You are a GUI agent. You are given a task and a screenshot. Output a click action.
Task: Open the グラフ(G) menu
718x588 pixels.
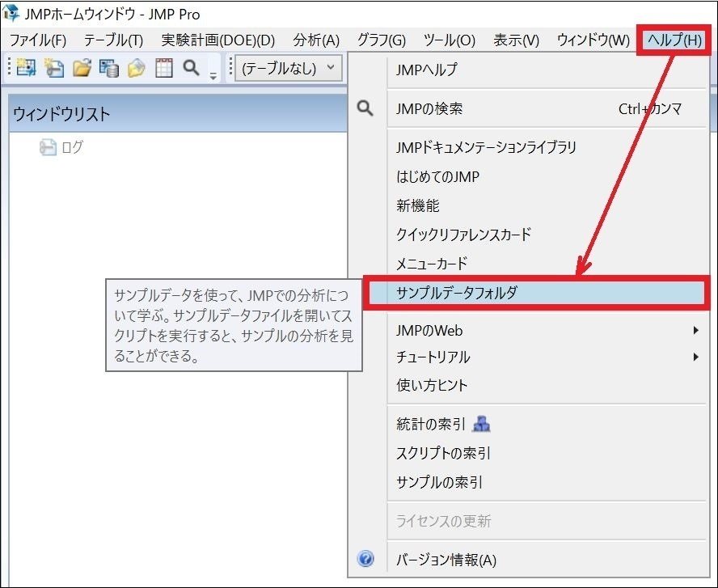(380, 39)
